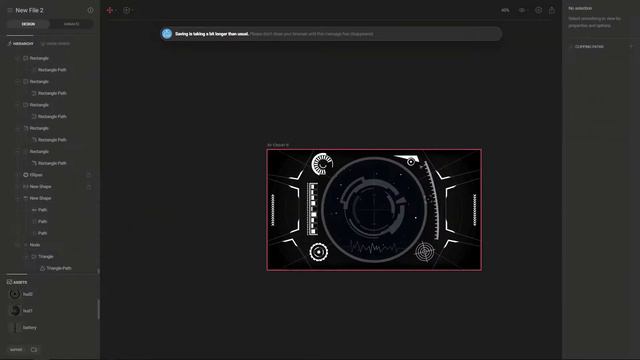Open the hamburger menu beside New File 2
The image size is (640, 360).
click(10, 10)
